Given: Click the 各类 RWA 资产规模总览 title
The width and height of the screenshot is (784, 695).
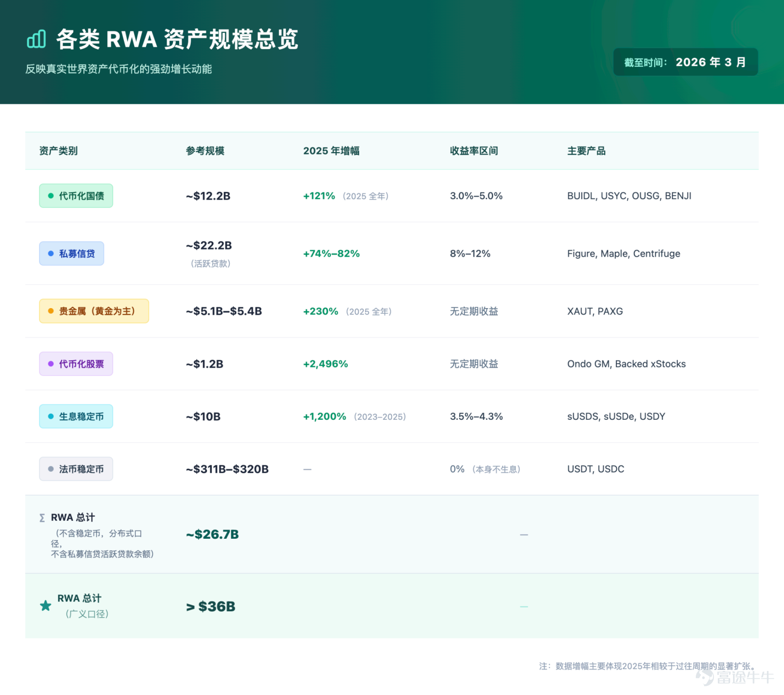Looking at the screenshot, I should click(177, 39).
